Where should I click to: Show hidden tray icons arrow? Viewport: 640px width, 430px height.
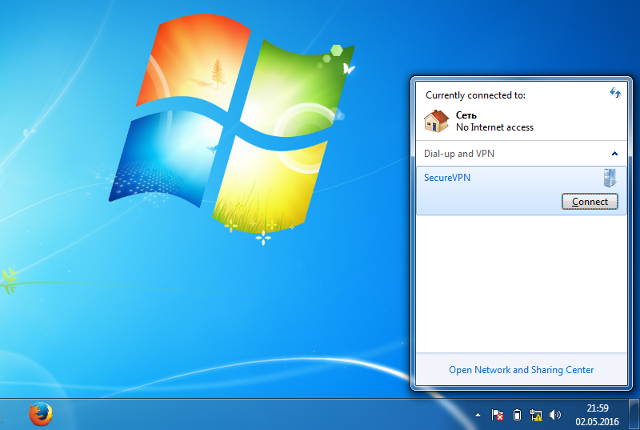478,416
